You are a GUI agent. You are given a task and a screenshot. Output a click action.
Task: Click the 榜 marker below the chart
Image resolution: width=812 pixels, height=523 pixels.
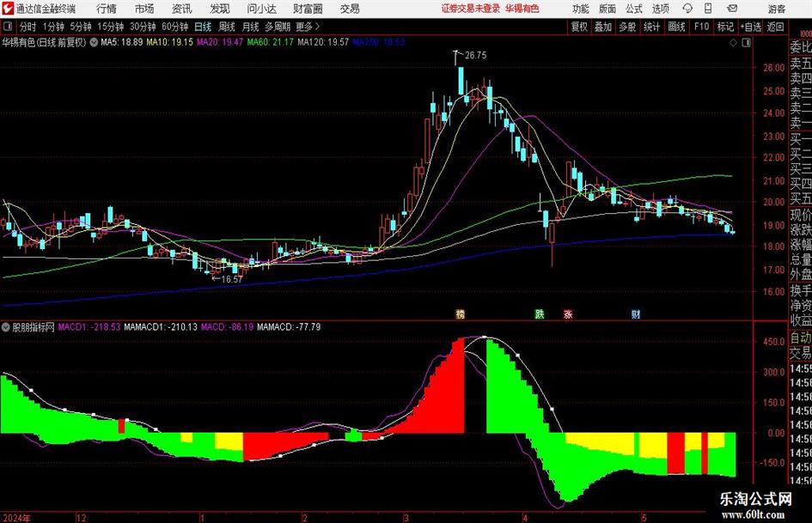click(x=460, y=313)
